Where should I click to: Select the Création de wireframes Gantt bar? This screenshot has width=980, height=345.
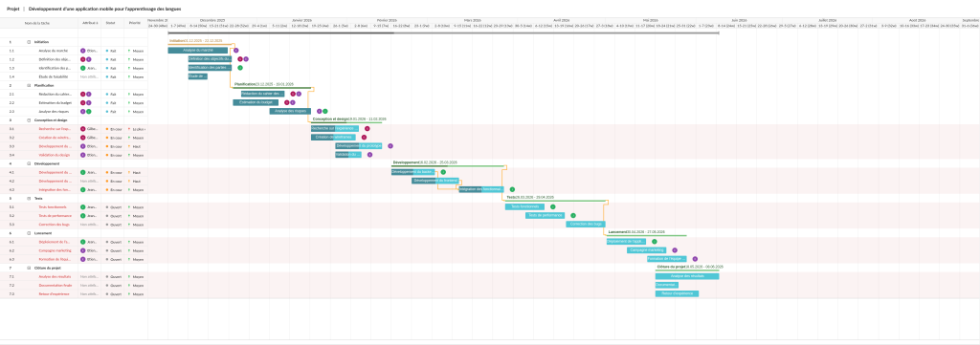pyautogui.click(x=333, y=138)
